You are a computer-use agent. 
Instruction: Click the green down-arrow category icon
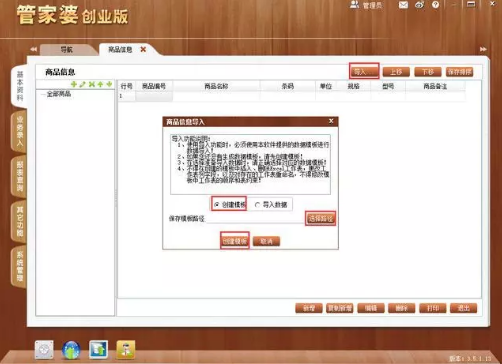tap(109, 84)
